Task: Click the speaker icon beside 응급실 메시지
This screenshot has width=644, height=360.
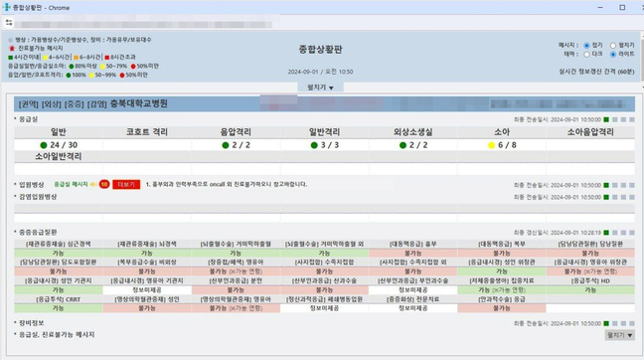Action: coord(93,185)
